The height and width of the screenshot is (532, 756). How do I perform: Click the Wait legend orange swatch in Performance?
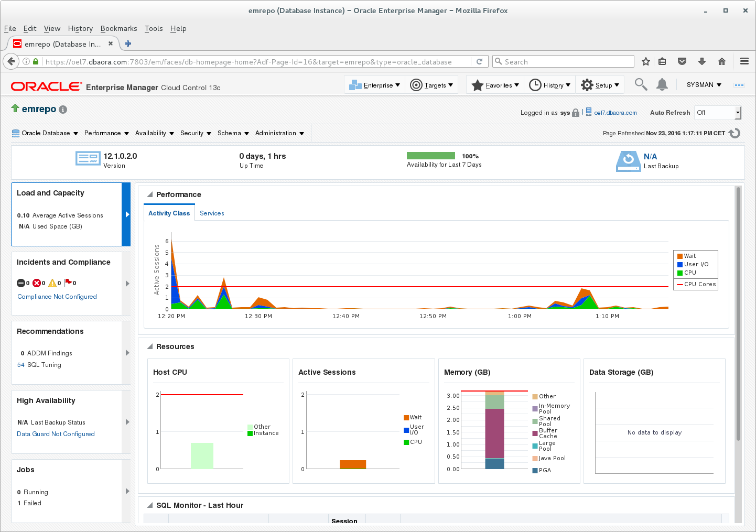[680, 256]
